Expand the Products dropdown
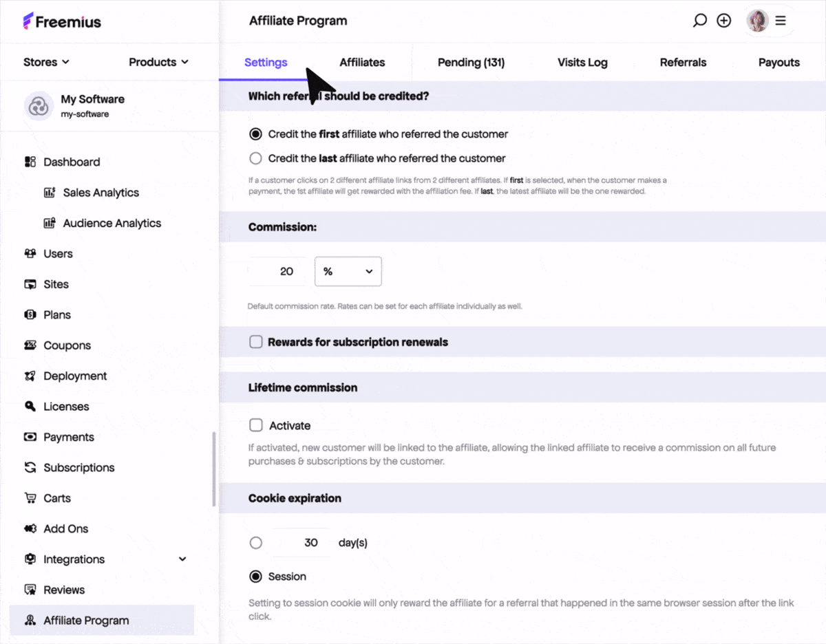The width and height of the screenshot is (826, 644). (x=158, y=62)
